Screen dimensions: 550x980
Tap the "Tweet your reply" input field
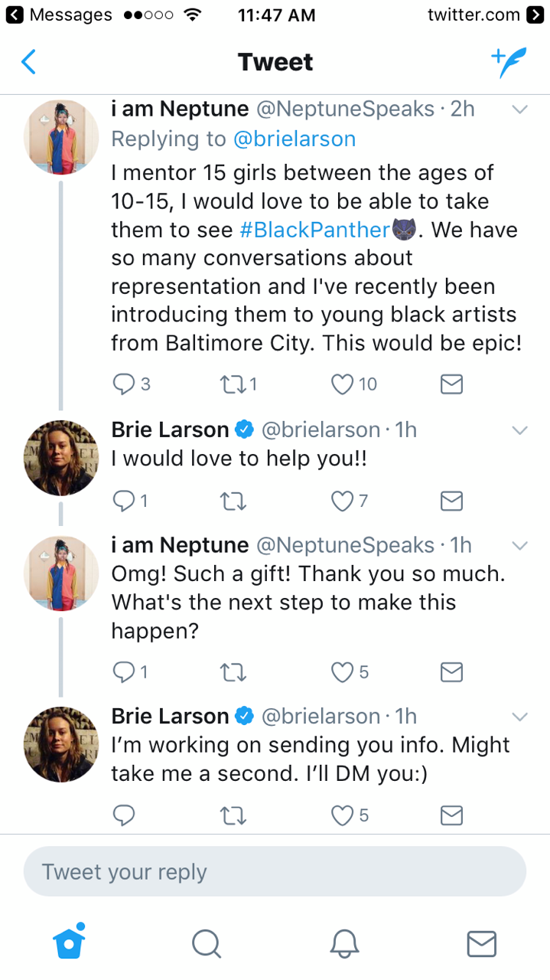tap(275, 871)
